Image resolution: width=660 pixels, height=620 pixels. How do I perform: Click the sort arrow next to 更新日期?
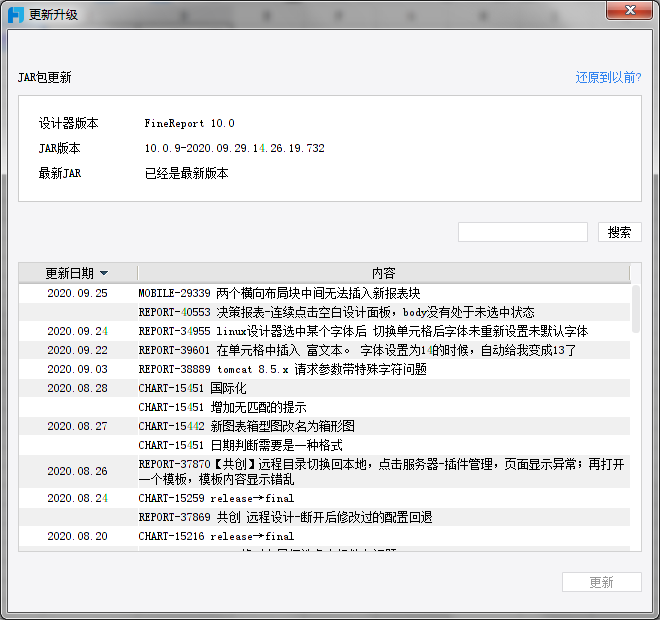[x=104, y=273]
